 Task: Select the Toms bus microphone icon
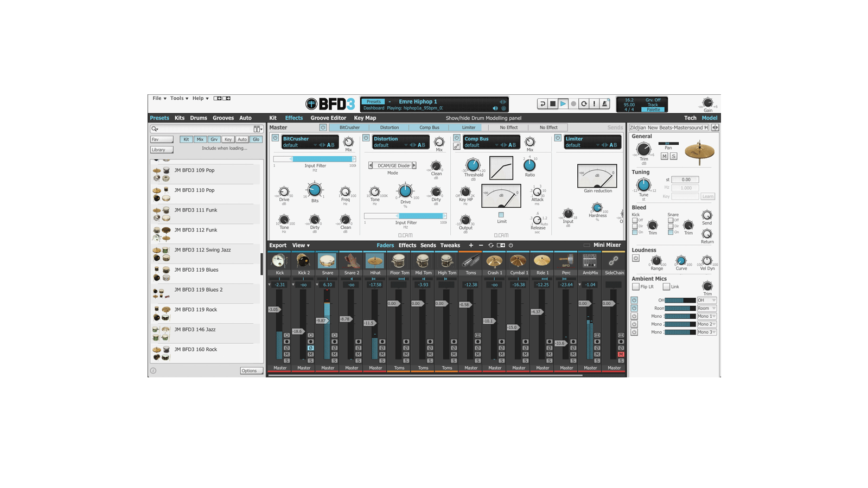[x=470, y=261]
